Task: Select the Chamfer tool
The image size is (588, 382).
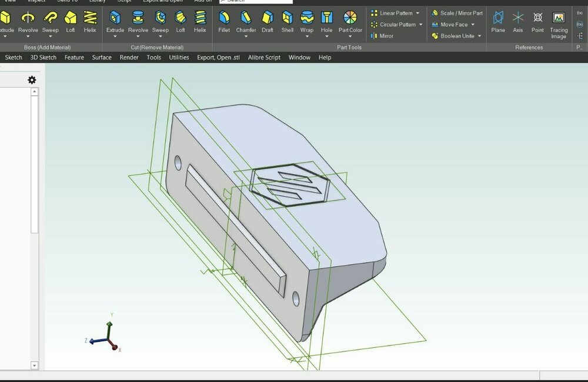Action: click(x=246, y=22)
